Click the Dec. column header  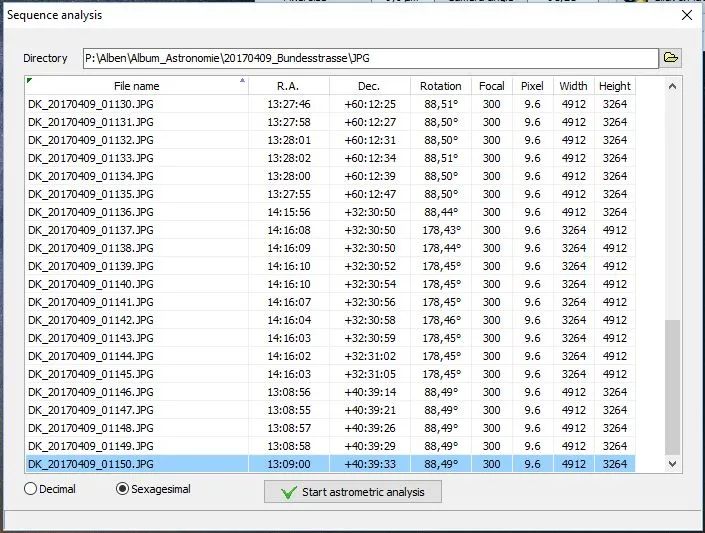tap(369, 86)
